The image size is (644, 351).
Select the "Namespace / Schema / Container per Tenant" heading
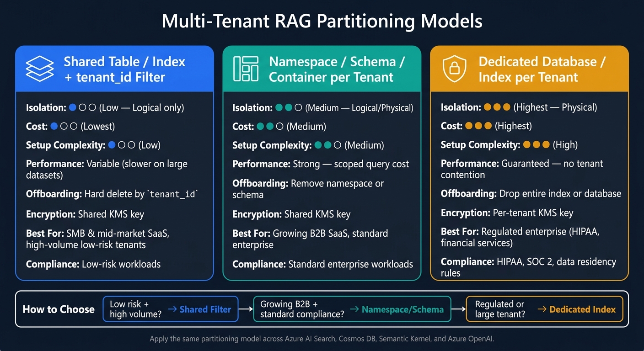[x=337, y=69]
